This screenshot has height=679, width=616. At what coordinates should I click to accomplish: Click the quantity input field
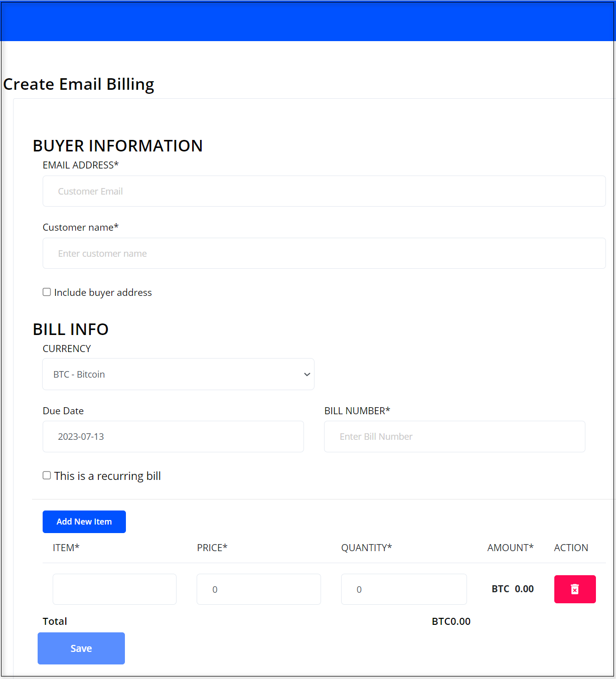pos(404,589)
